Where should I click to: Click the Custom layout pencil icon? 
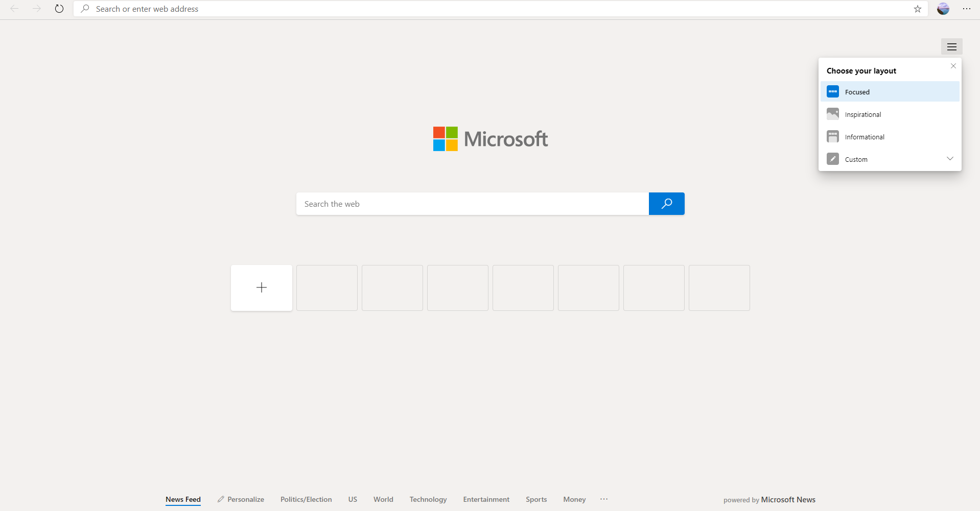click(x=833, y=159)
